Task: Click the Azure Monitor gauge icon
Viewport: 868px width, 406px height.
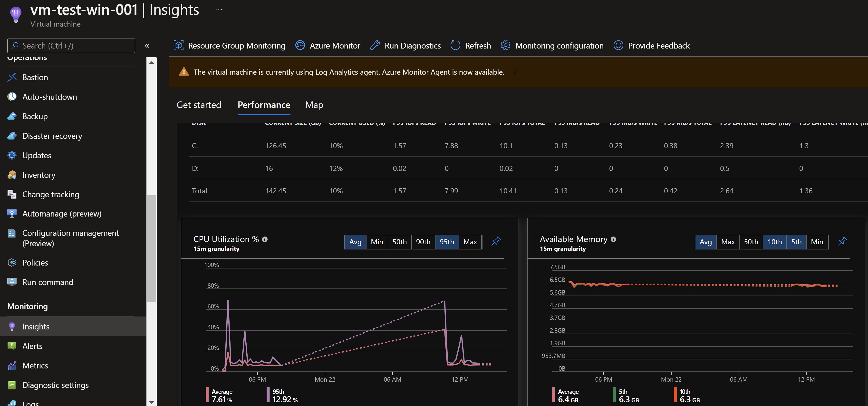Action: coord(300,45)
